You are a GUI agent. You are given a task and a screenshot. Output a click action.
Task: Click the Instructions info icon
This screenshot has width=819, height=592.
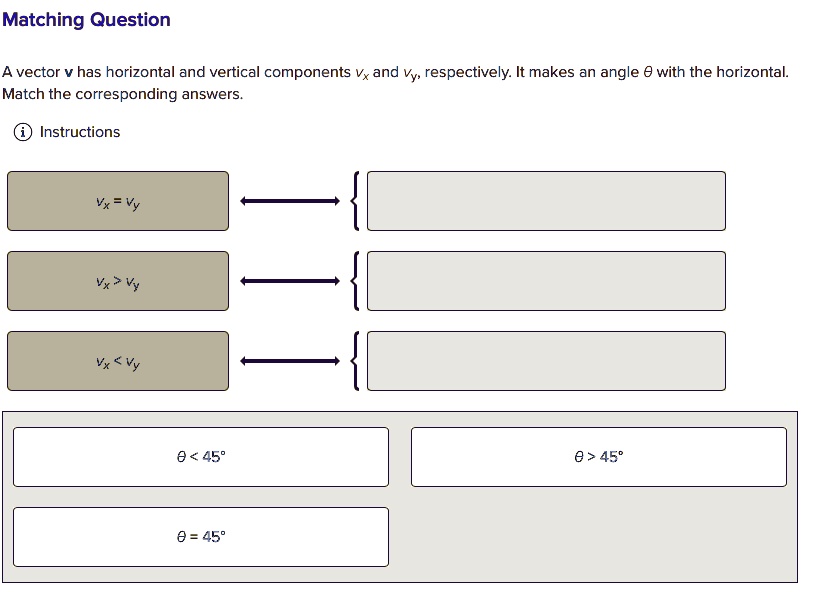click(x=23, y=132)
